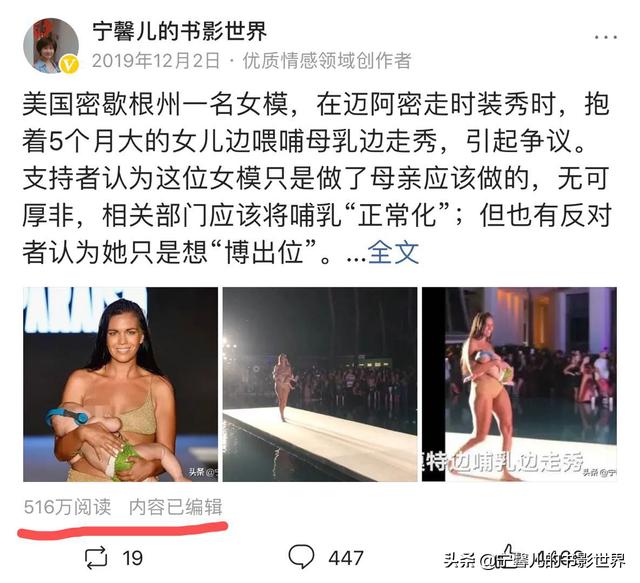Tap the 516万阅读 read count
The height and width of the screenshot is (583, 640).
click(67, 507)
